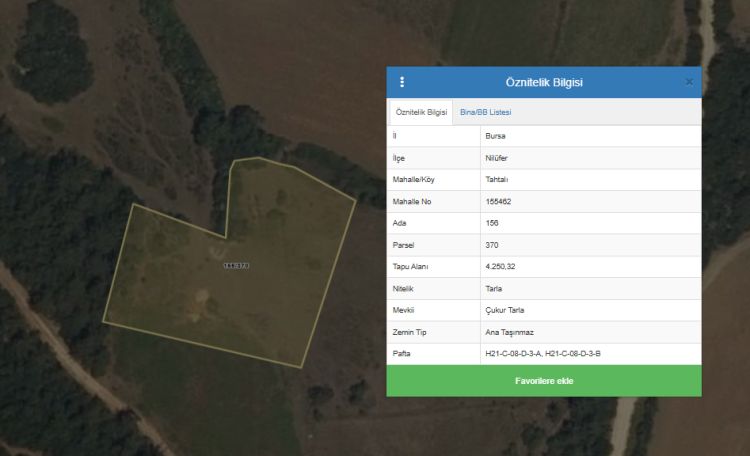Click the Ada value 156
750x456 pixels.
(x=492, y=223)
